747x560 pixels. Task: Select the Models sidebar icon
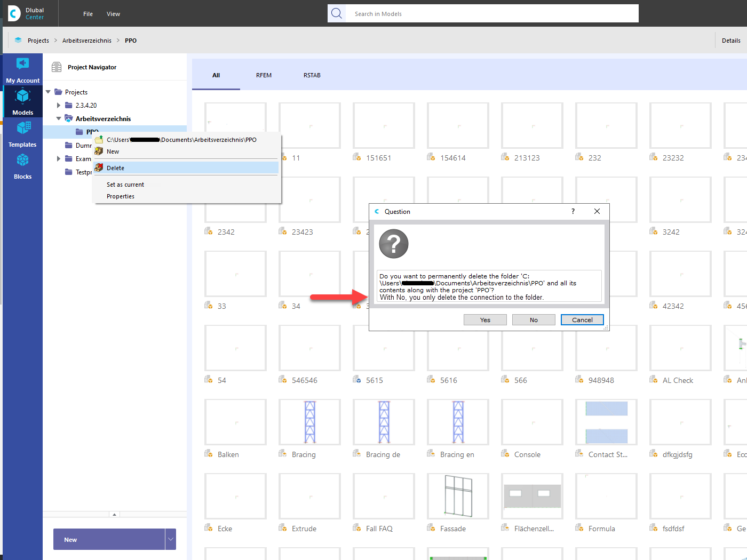[x=22, y=102]
